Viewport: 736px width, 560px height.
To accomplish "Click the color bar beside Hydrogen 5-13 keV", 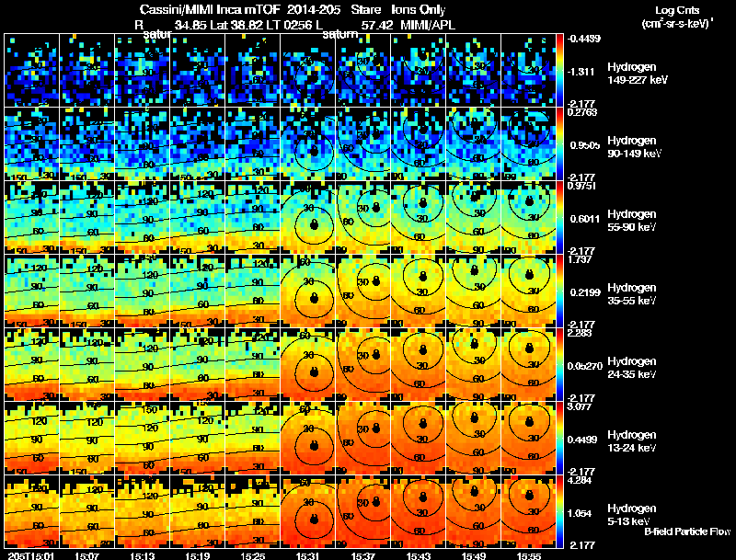I will click(559, 511).
